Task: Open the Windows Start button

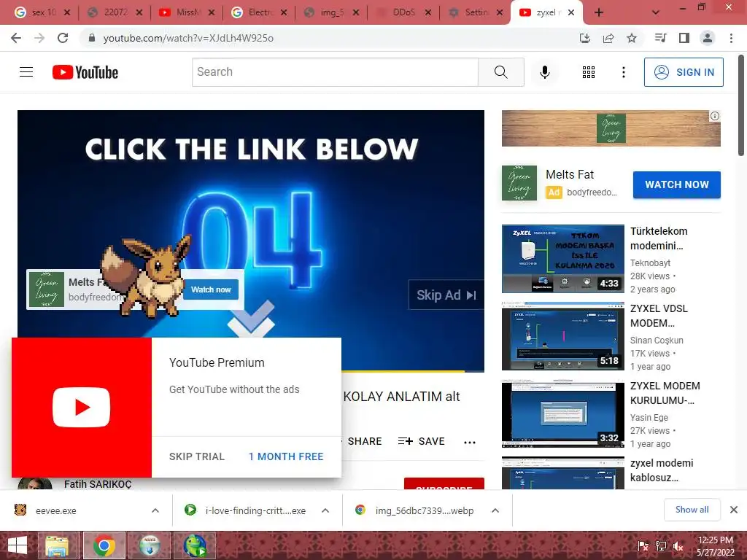Action: pyautogui.click(x=18, y=545)
